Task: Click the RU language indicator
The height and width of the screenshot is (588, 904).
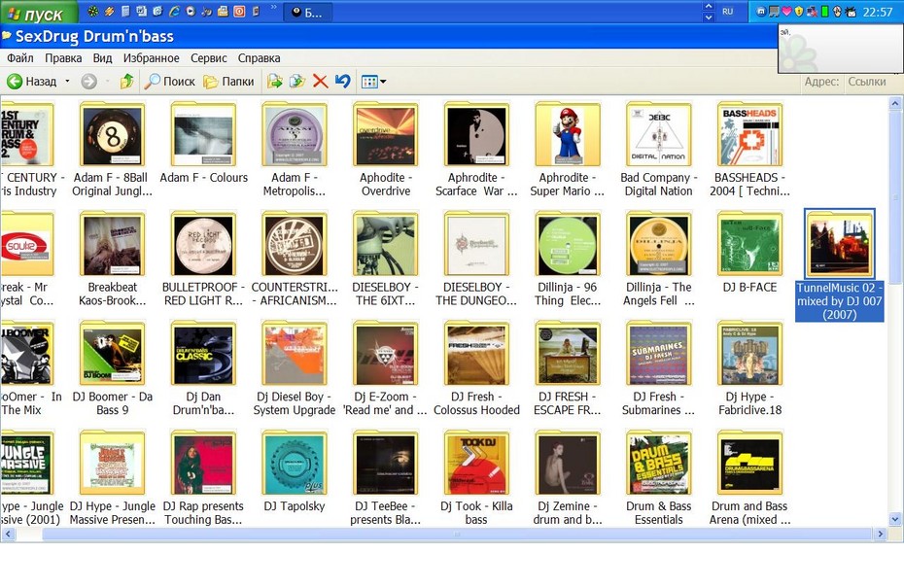Action: pos(728,12)
